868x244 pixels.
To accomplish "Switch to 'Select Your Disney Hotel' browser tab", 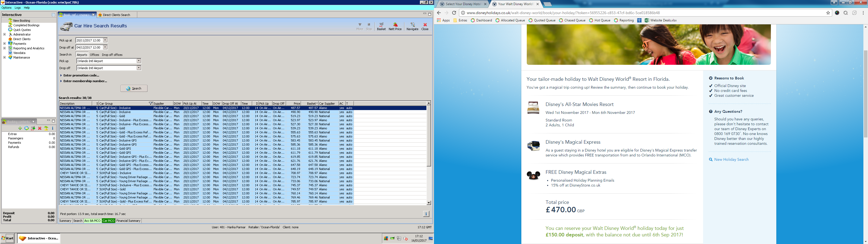I will pos(463,4).
